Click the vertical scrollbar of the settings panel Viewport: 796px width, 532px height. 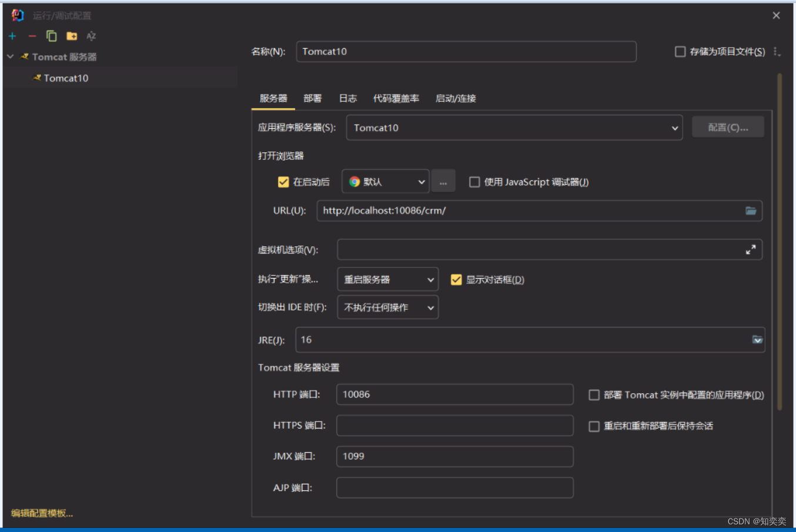(780, 241)
